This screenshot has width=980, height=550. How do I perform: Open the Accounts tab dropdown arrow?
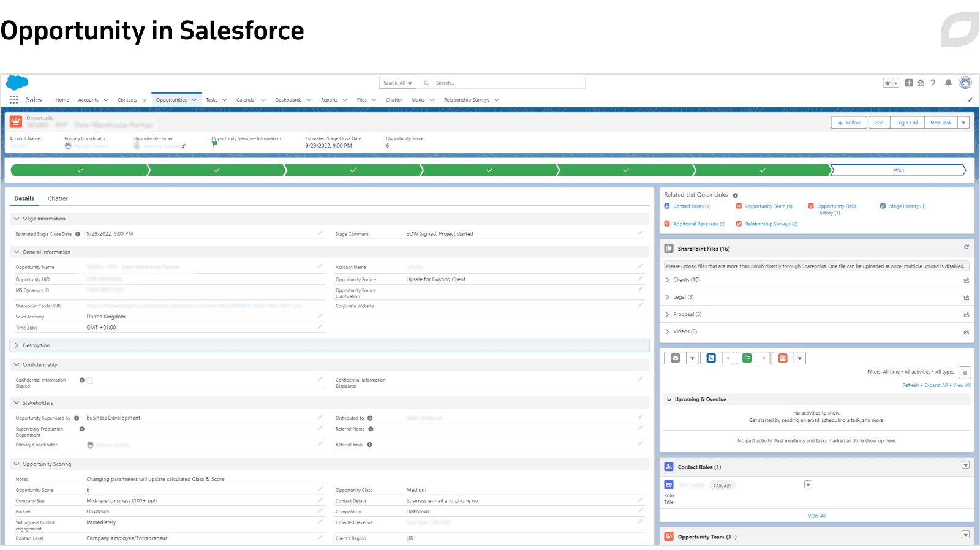pos(106,100)
